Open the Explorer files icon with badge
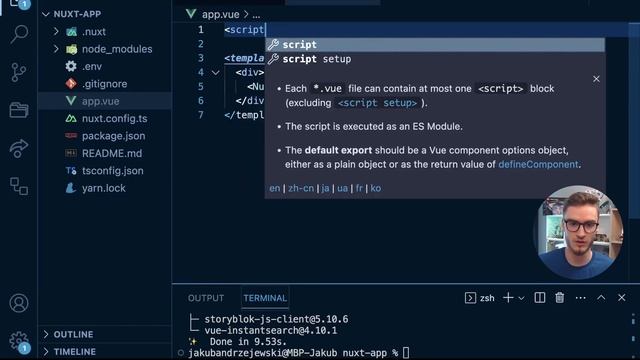This screenshot has height=360, width=640. 19,5
